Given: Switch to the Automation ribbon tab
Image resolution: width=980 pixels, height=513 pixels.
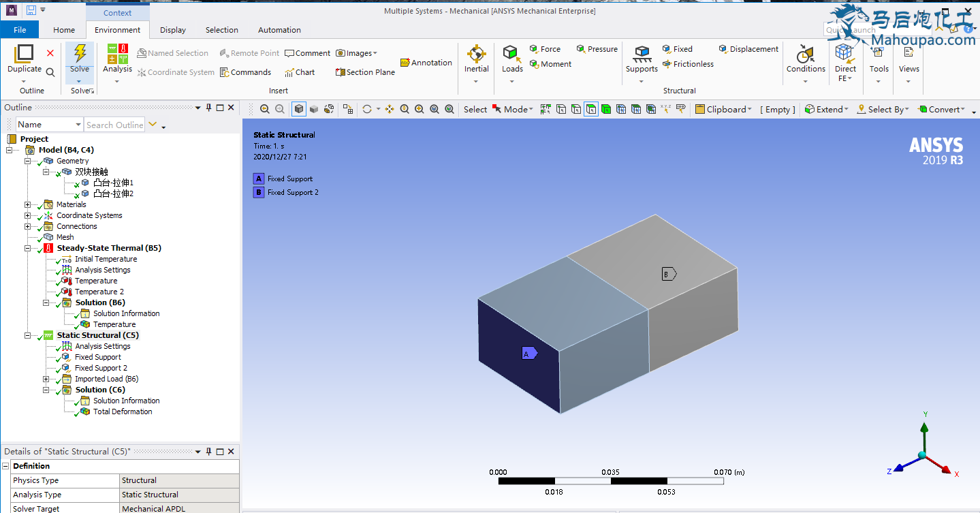Looking at the screenshot, I should pos(279,30).
